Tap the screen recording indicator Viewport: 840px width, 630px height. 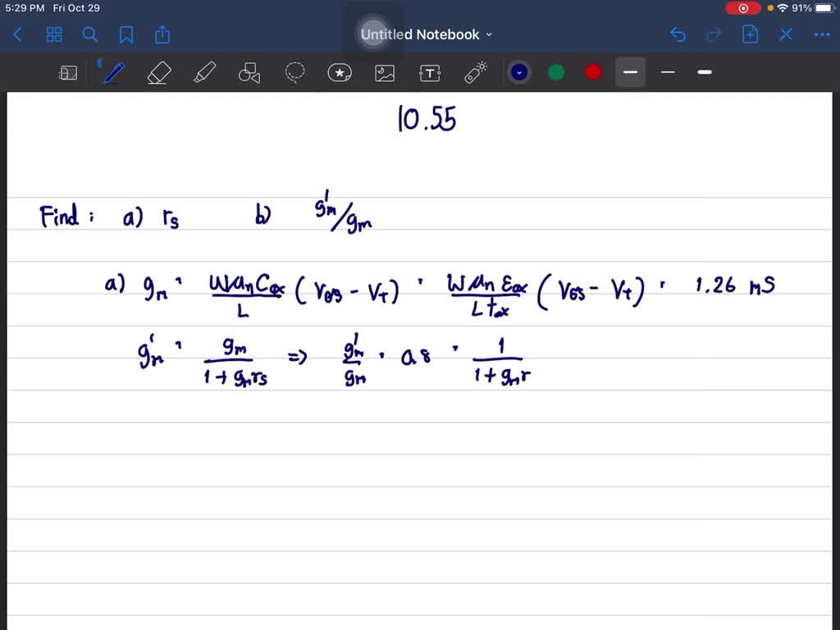point(744,7)
